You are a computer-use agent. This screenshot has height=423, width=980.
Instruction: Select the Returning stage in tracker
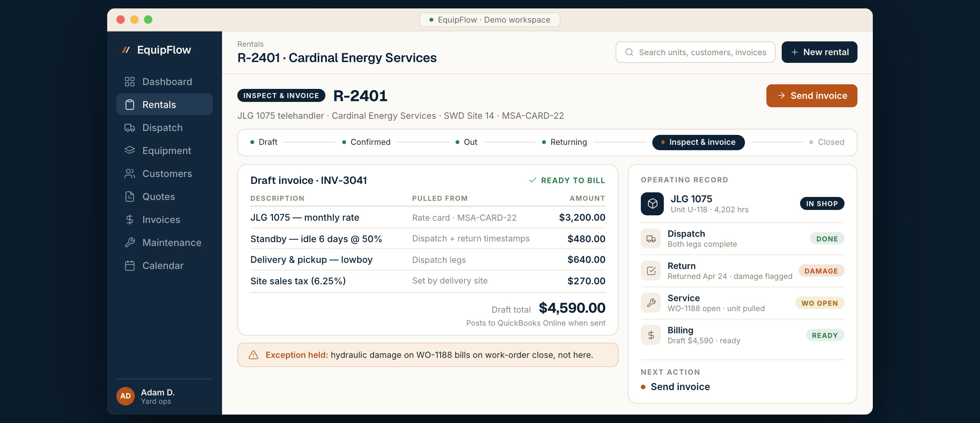pyautogui.click(x=564, y=142)
